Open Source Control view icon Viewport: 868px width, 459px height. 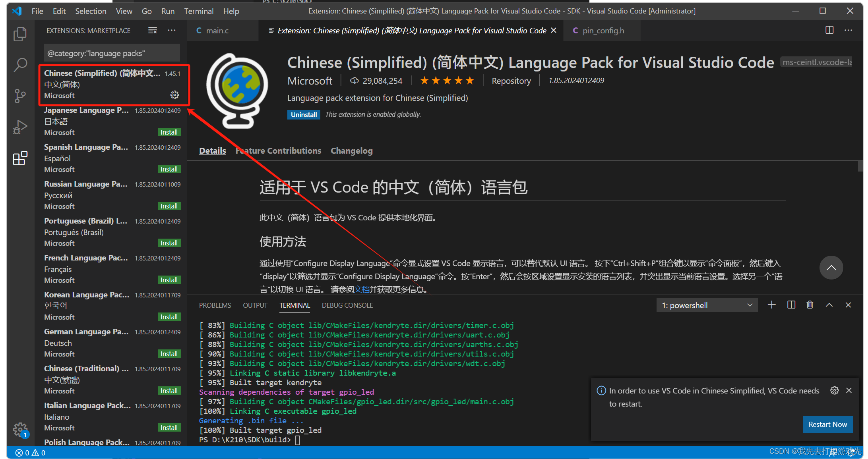coord(20,96)
